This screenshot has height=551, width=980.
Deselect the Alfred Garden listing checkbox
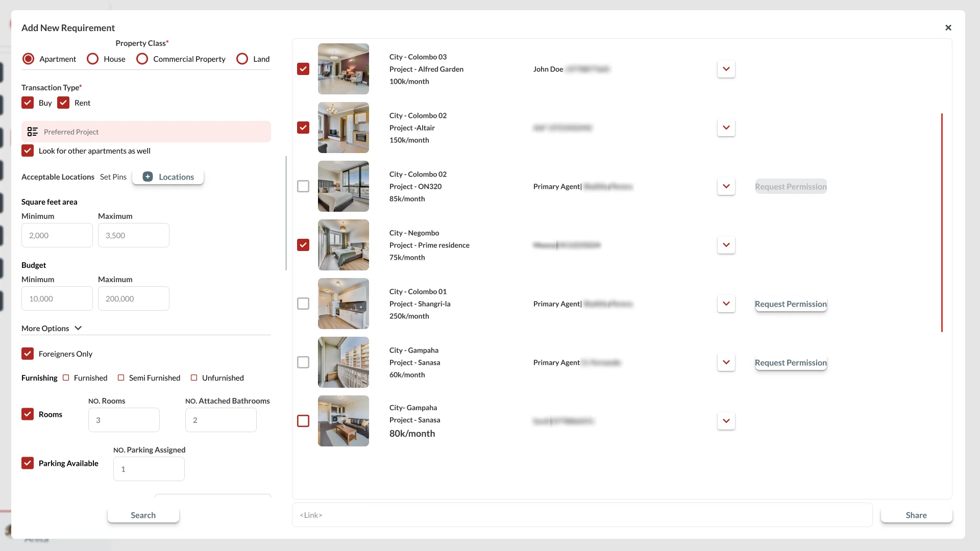(x=303, y=69)
